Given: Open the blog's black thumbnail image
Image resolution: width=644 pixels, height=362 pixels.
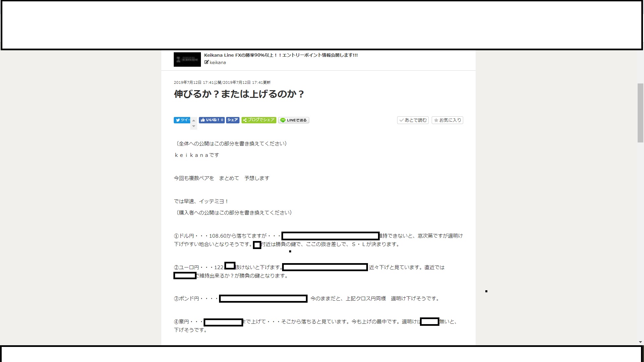Looking at the screenshot, I should (x=187, y=59).
